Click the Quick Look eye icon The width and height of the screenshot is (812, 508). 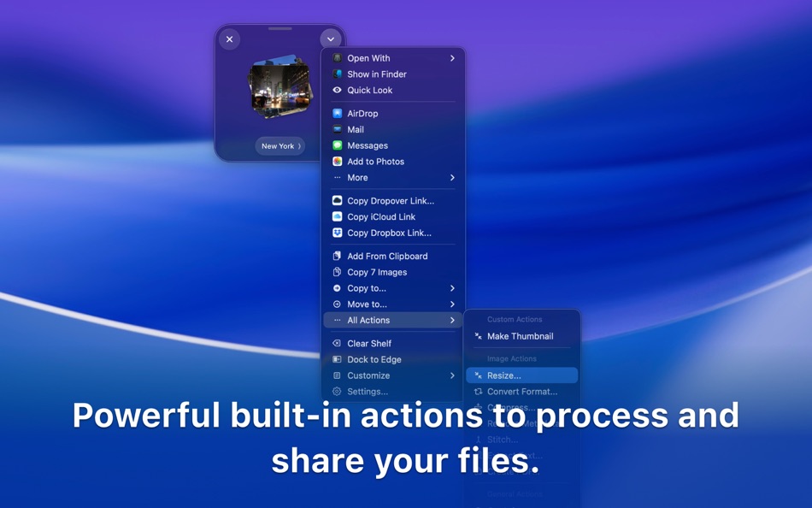(337, 90)
